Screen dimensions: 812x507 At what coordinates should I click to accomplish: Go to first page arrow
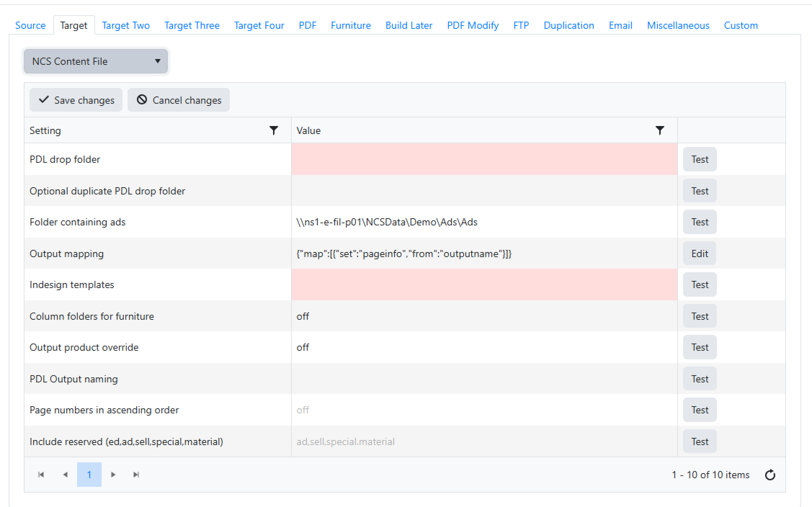click(41, 475)
